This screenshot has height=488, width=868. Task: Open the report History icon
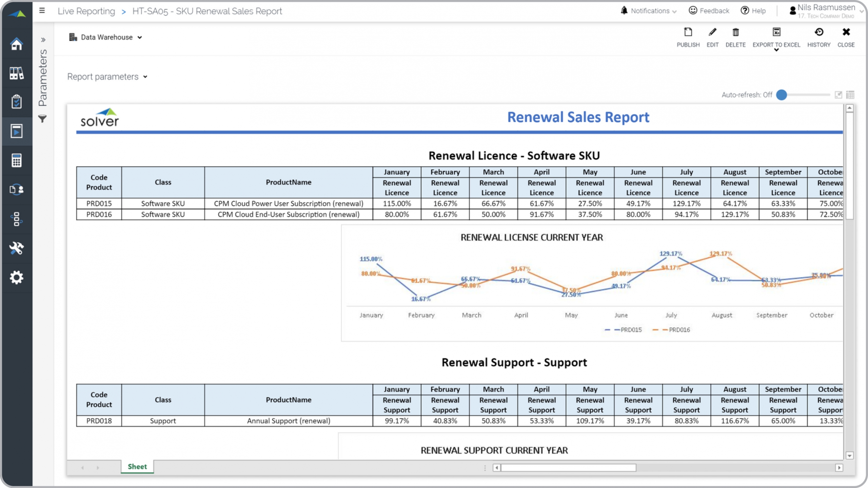pos(819,33)
